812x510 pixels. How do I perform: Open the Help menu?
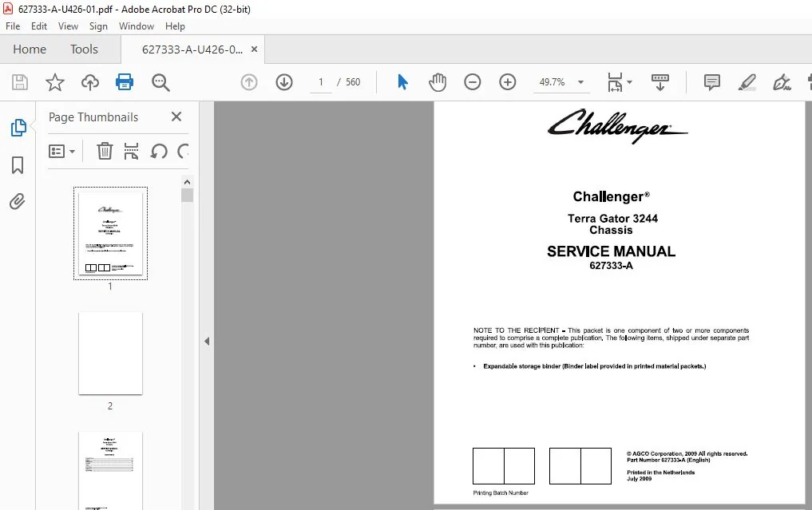click(175, 26)
